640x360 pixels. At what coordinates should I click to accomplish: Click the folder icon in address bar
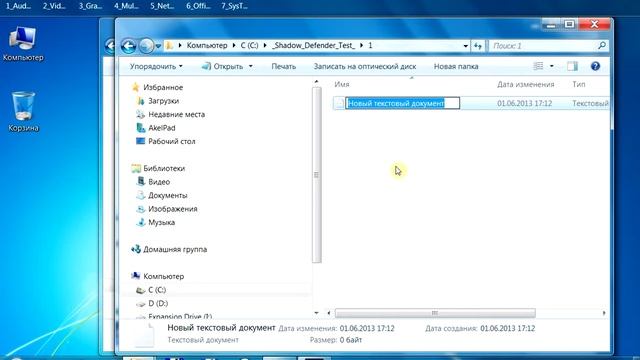[169, 46]
